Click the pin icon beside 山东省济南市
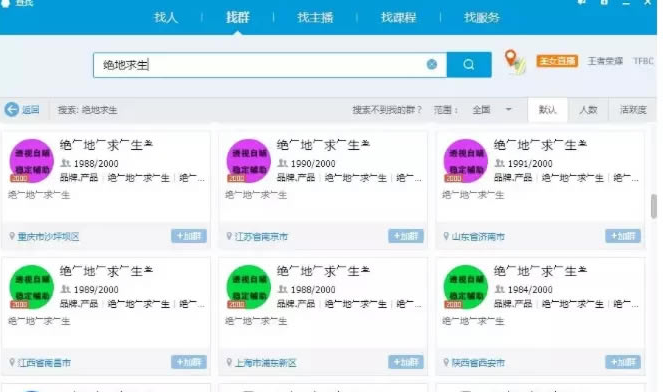The width and height of the screenshot is (667, 392). tap(446, 236)
